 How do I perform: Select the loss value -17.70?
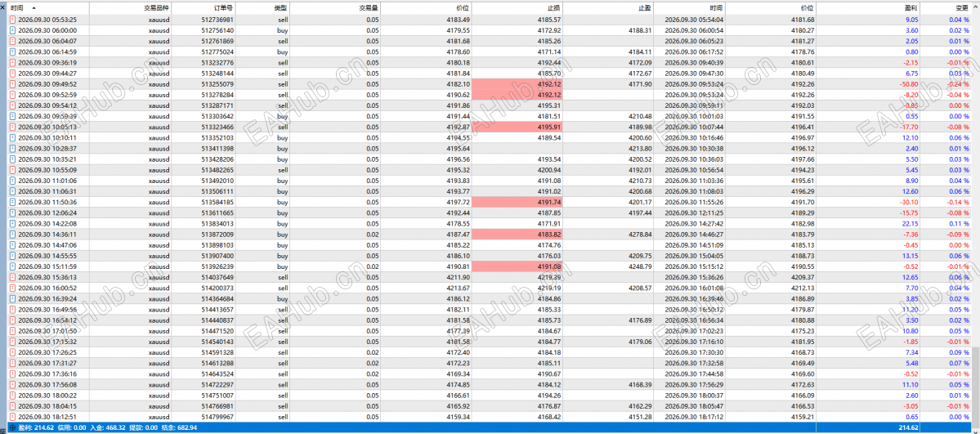coord(910,127)
